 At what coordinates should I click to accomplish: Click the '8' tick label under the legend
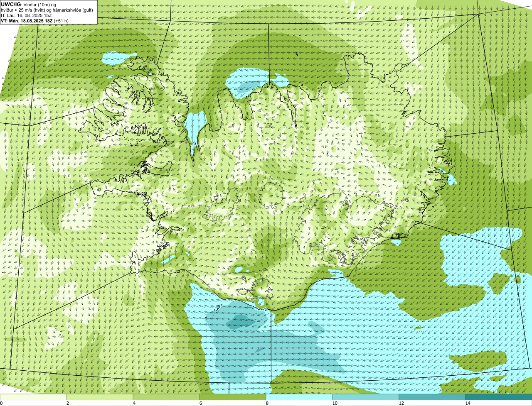pyautogui.click(x=267, y=403)
